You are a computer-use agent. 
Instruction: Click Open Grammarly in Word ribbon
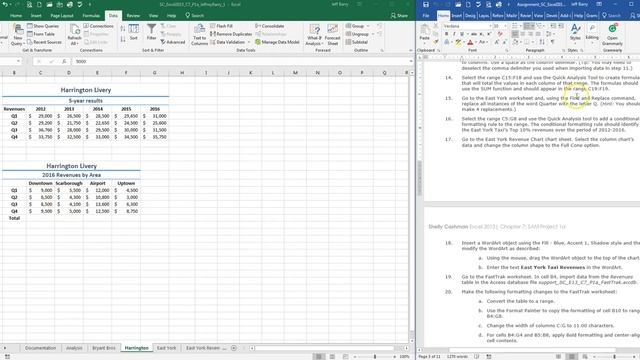(612, 35)
